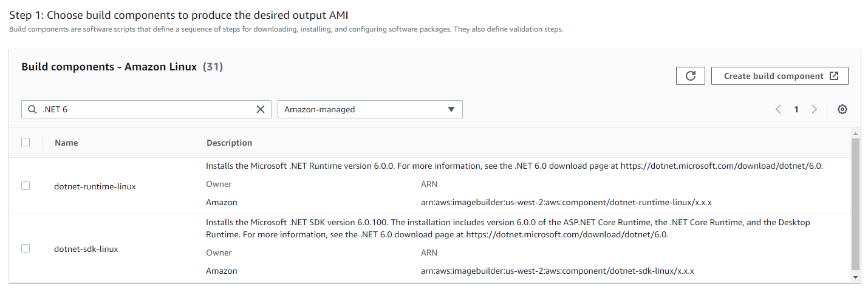868x295 pixels.
Task: Open the Amazon-managed owner dropdown
Action: [370, 109]
